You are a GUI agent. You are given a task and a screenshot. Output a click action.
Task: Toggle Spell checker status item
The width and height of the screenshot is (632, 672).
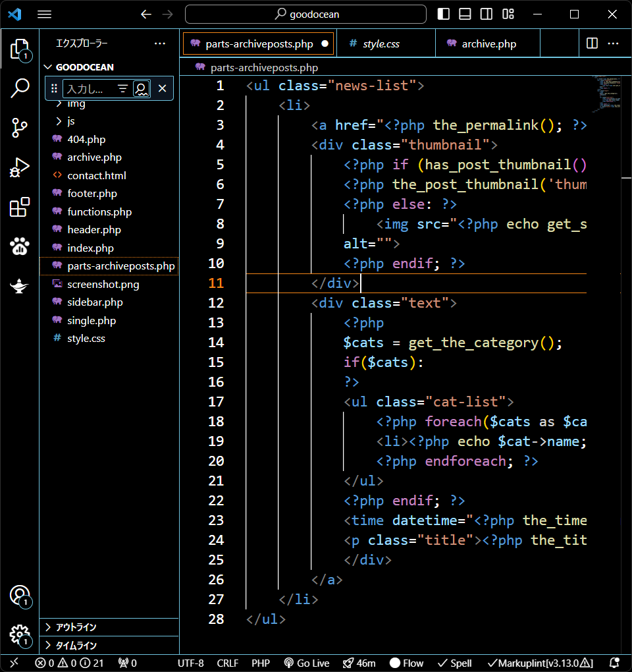pos(455,663)
